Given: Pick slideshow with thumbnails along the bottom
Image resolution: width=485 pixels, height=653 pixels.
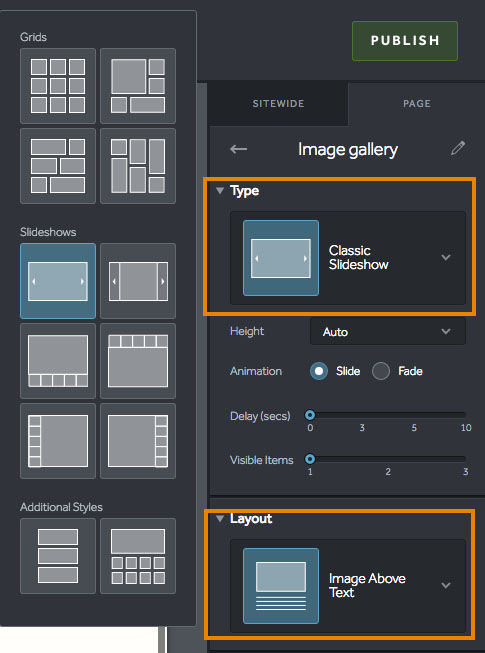Looking at the screenshot, I should (x=58, y=361).
